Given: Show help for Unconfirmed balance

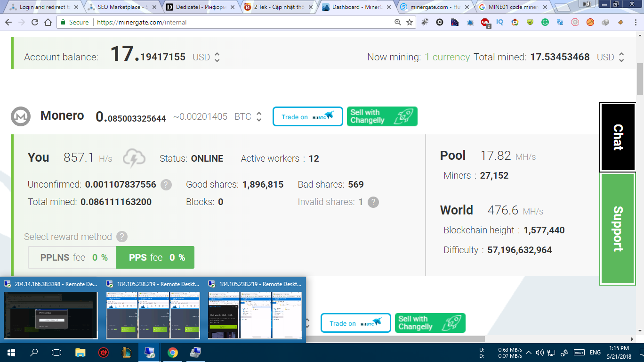Looking at the screenshot, I should coord(166,185).
